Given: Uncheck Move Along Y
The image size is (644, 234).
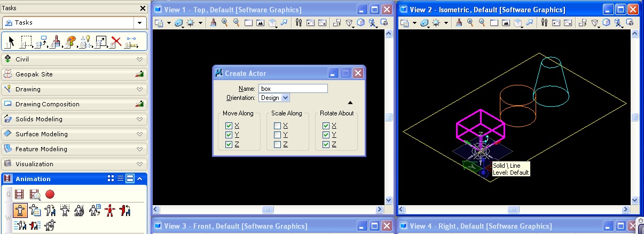Looking at the screenshot, I should pyautogui.click(x=229, y=135).
